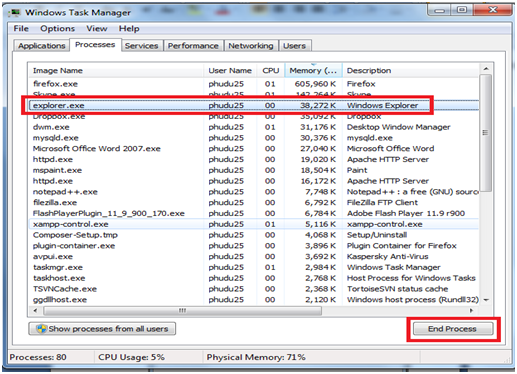The height and width of the screenshot is (374, 517).
Task: Click the scroll up arrow of process list
Action: coord(486,69)
